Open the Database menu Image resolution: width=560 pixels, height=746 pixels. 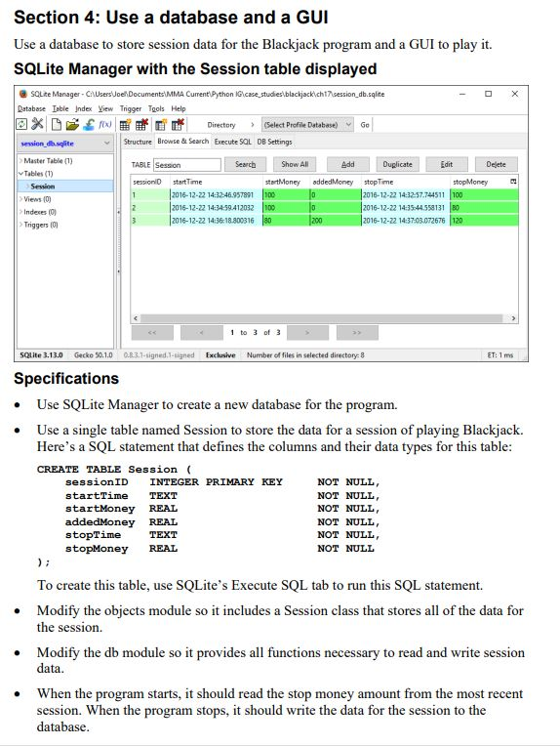pyautogui.click(x=31, y=109)
